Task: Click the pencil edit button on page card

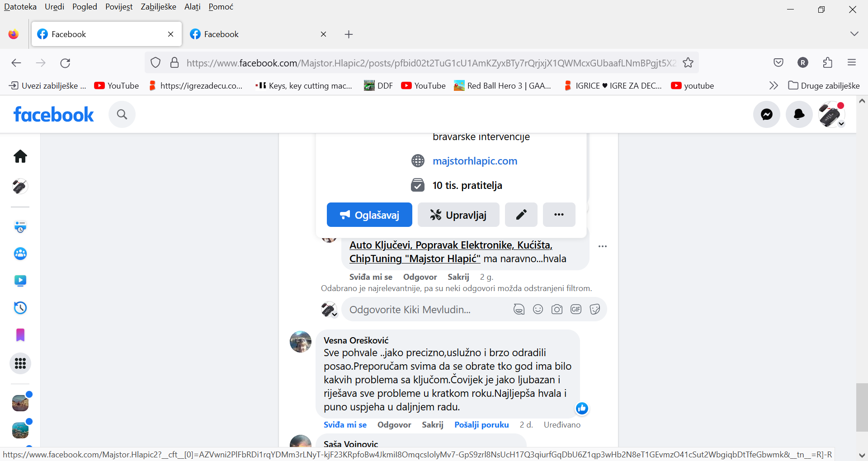Action: click(521, 215)
